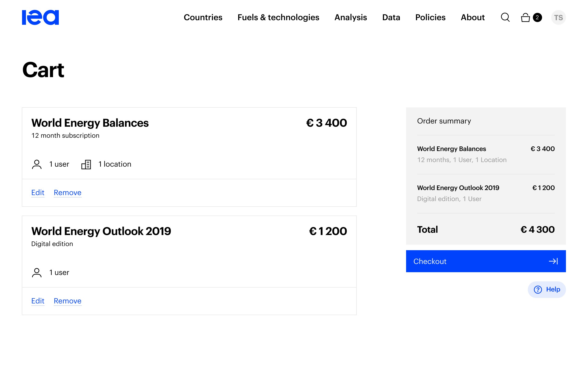The width and height of the screenshot is (588, 381).
Task: Open the search magnifier icon
Action: (505, 17)
